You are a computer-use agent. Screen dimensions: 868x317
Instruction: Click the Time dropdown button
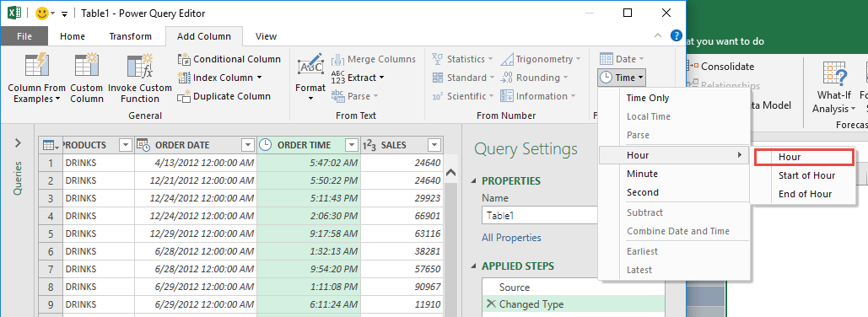pyautogui.click(x=622, y=78)
